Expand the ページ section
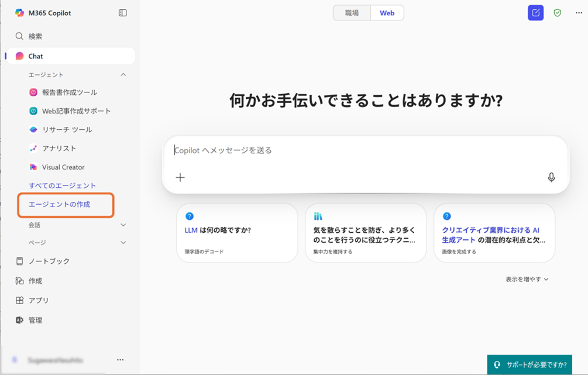 pos(123,242)
